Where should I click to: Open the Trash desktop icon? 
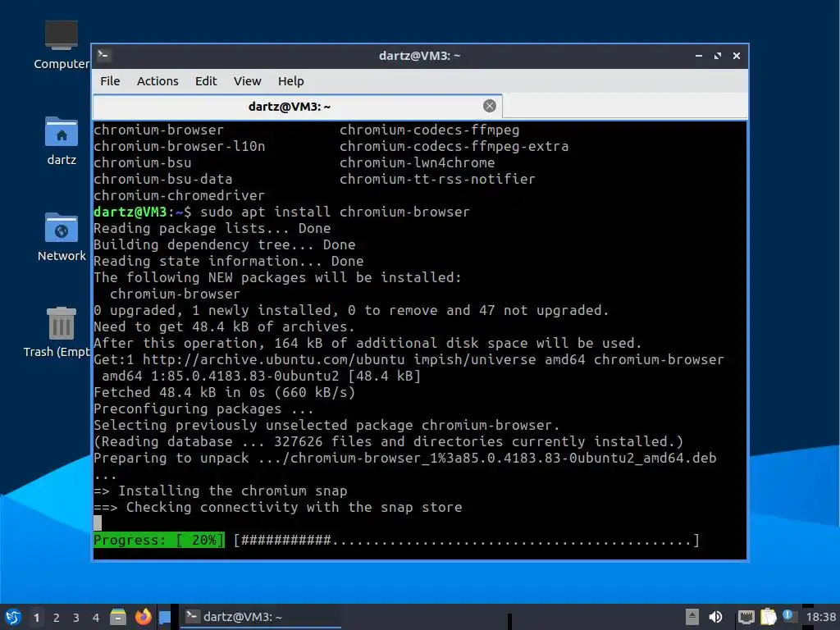[x=59, y=332]
